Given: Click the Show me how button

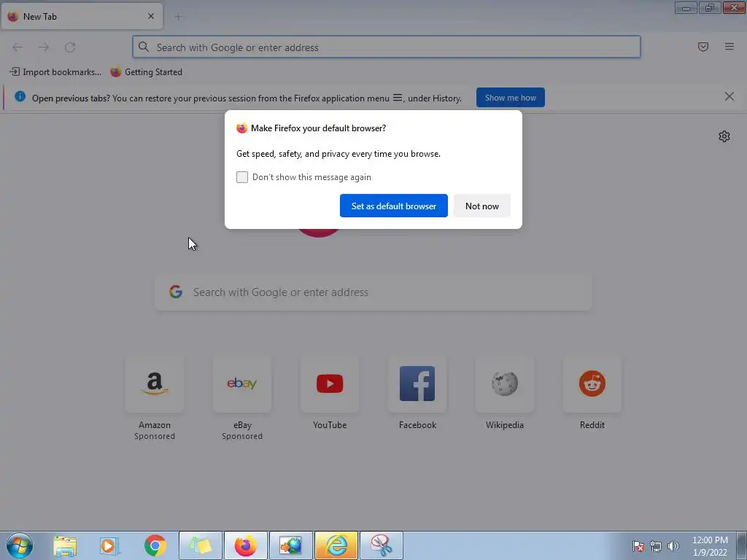Looking at the screenshot, I should coord(510,98).
